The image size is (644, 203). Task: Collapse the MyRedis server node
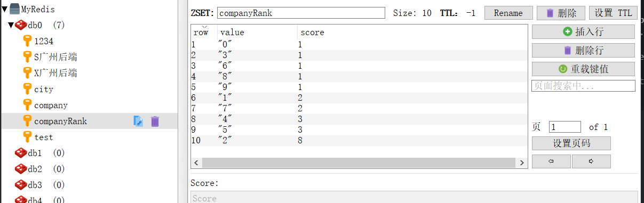pyautogui.click(x=5, y=9)
